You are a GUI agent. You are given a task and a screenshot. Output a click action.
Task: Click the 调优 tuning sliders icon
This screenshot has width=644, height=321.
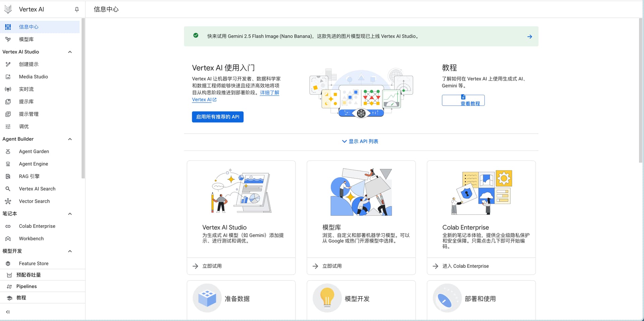8,126
